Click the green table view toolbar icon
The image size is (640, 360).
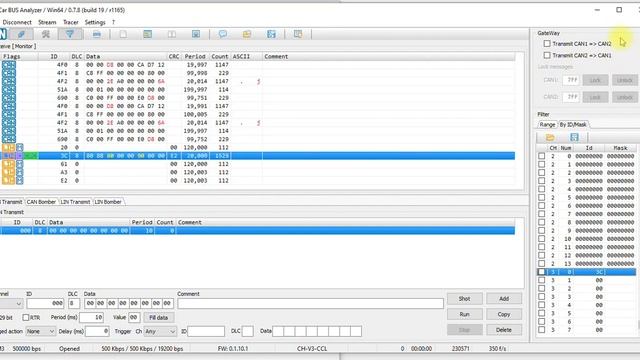click(x=147, y=34)
